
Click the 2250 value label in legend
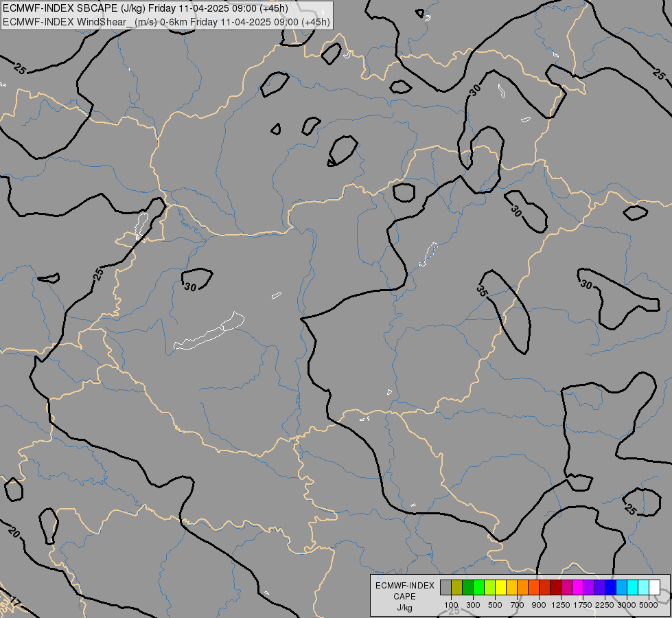pos(605,605)
